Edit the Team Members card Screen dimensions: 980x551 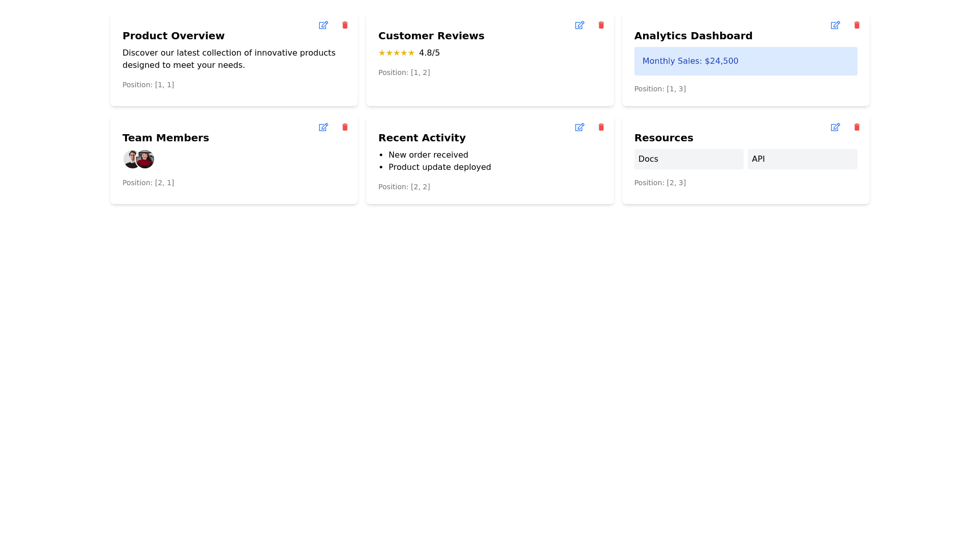click(x=323, y=127)
